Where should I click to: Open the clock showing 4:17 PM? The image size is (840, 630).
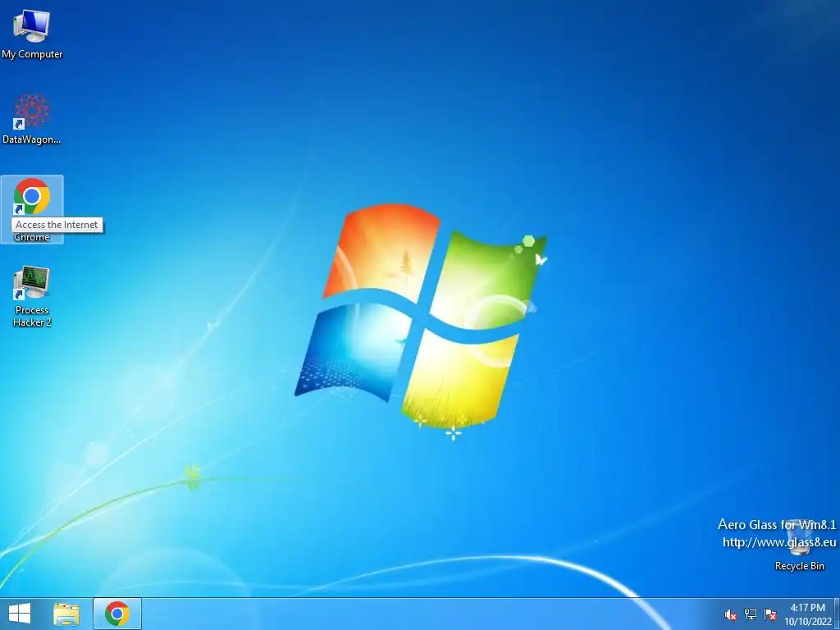(807, 614)
